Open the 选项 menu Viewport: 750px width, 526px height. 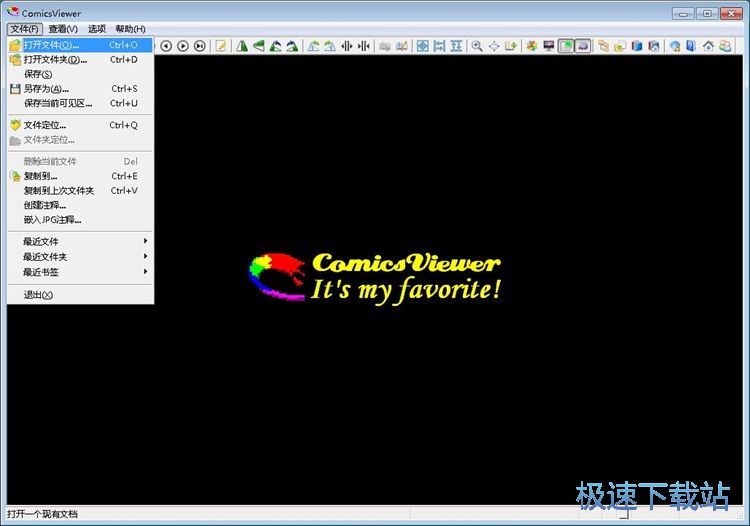pos(97,29)
